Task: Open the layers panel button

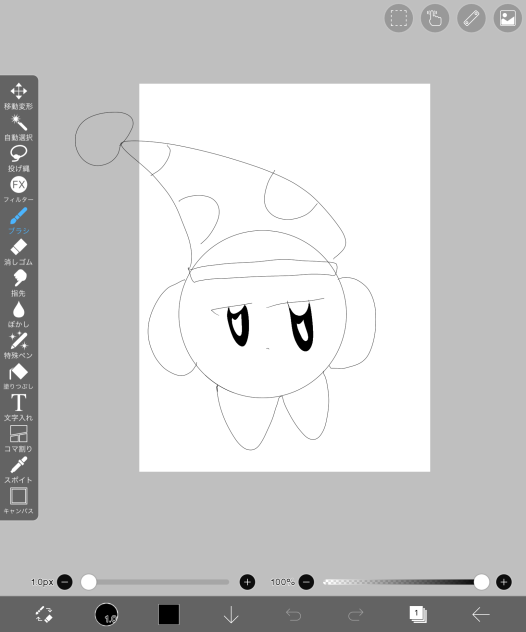Action: pyautogui.click(x=418, y=614)
